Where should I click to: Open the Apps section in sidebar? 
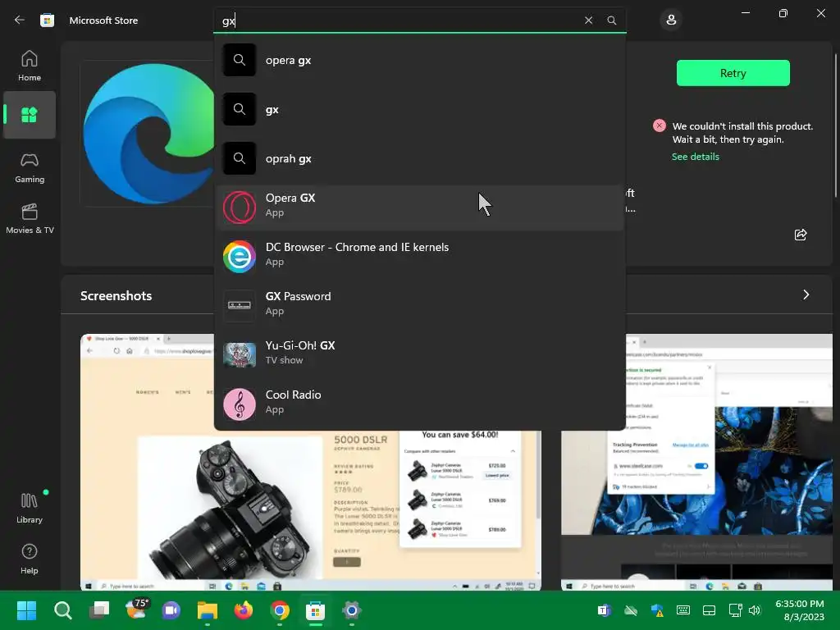(30, 115)
